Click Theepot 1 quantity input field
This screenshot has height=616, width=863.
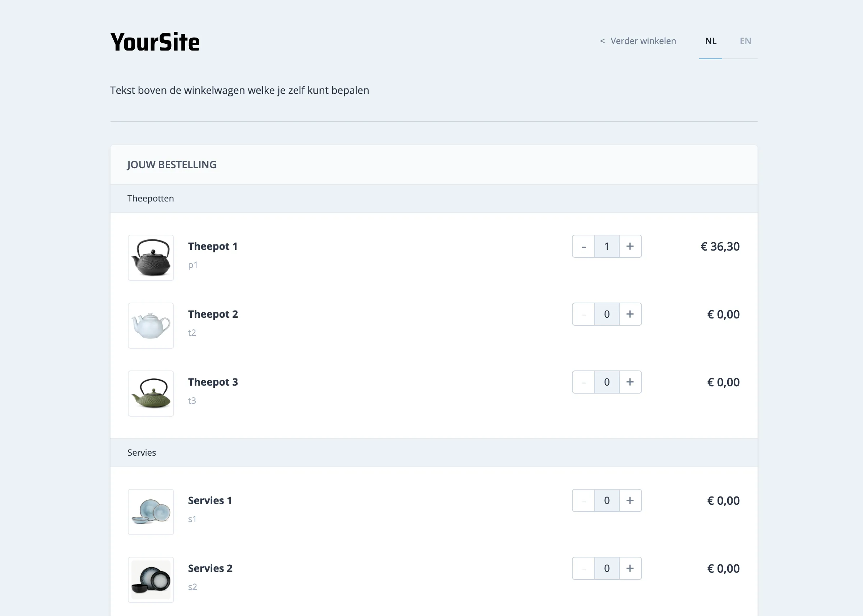click(x=607, y=246)
